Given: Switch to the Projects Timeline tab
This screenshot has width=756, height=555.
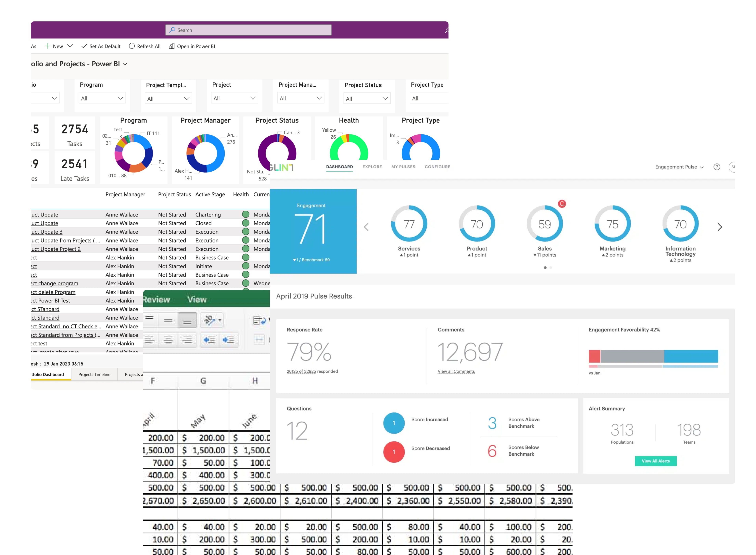Looking at the screenshot, I should tap(94, 375).
